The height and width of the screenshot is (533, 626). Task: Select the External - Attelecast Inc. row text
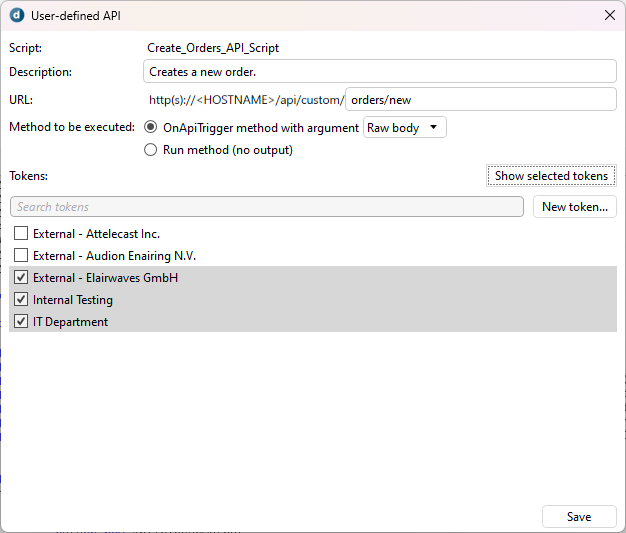[96, 234]
